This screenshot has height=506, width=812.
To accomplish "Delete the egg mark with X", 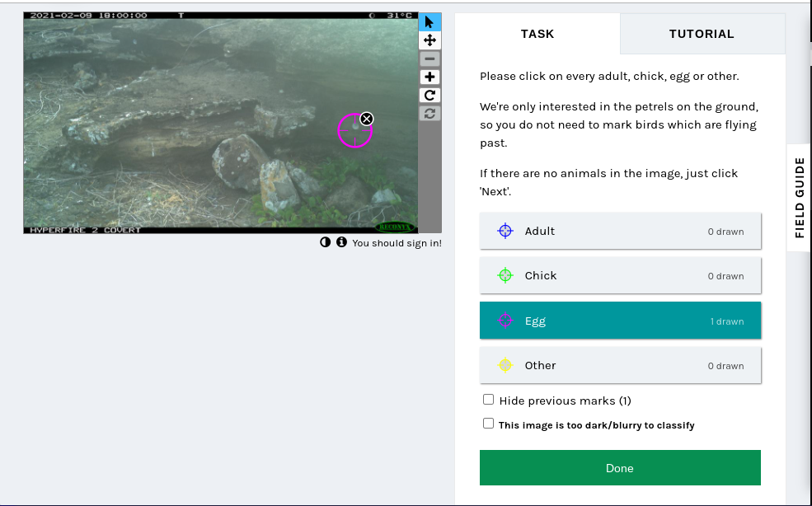I will (366, 119).
